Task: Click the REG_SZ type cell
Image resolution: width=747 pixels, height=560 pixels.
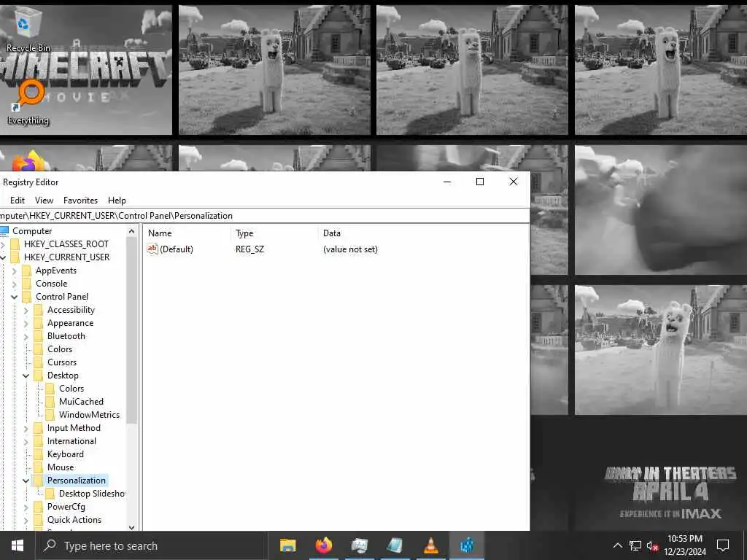Action: click(x=249, y=249)
